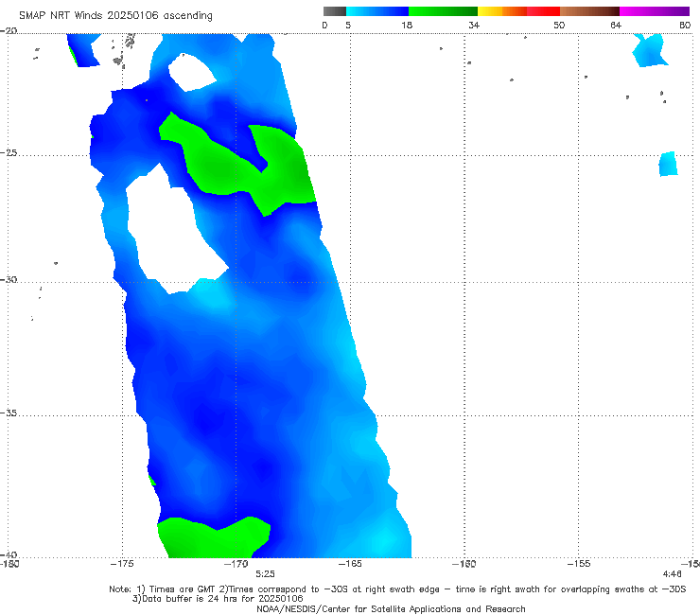Click the longitude label '-165'
Screen dimensions: 700x615
click(x=350, y=564)
